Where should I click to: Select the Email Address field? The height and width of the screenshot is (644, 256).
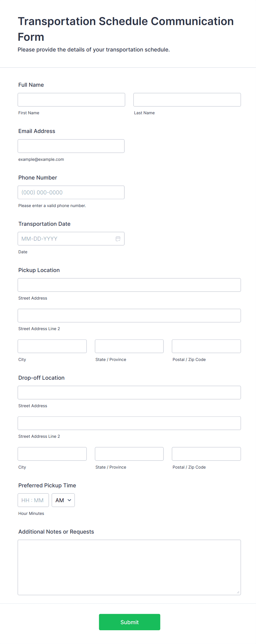coord(71,146)
